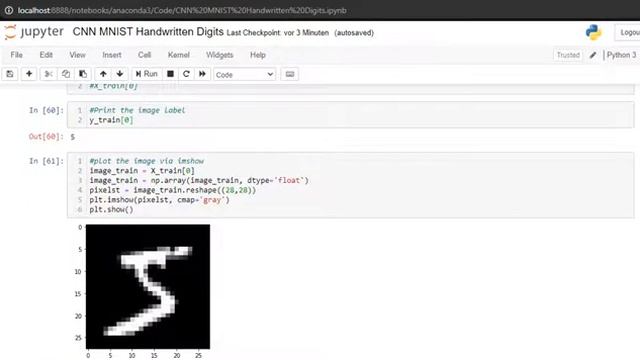Click into the y_train[0] code line
This screenshot has height=360, width=640.
coord(111,120)
